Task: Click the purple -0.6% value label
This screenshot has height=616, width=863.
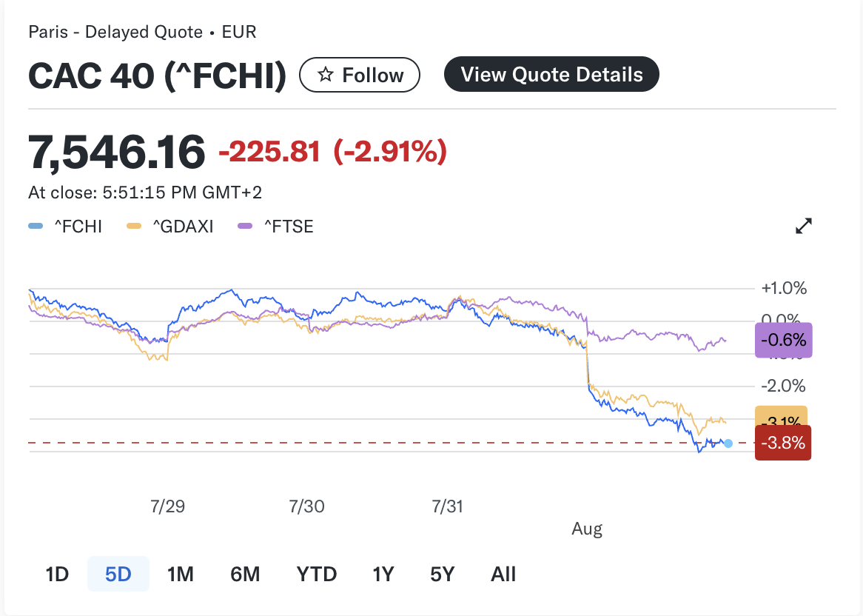Action: [783, 341]
